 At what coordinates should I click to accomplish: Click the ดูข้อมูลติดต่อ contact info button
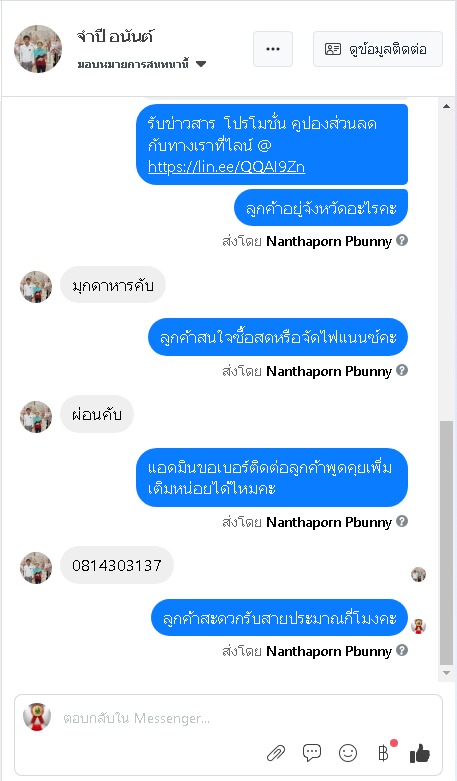coord(377,49)
